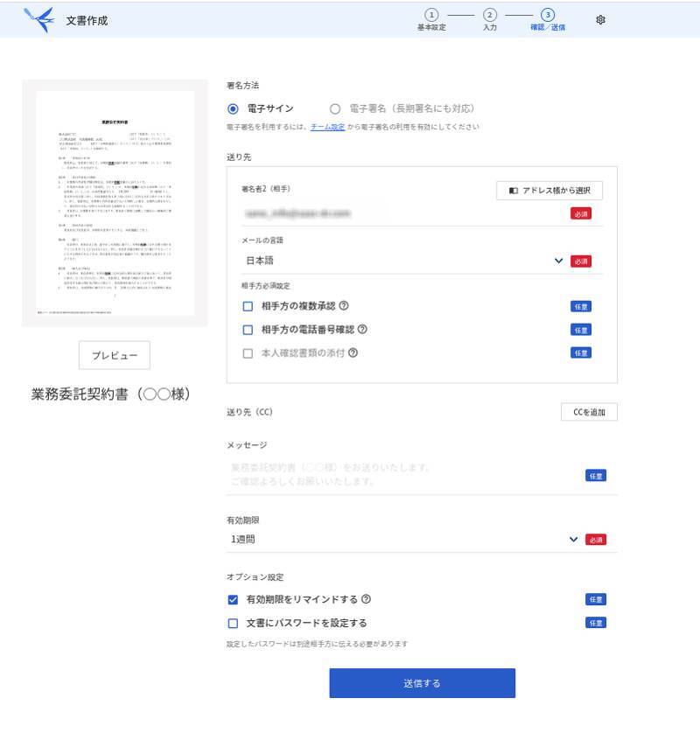Enable 相手方の電話番号確認 checkbox

click(x=248, y=330)
